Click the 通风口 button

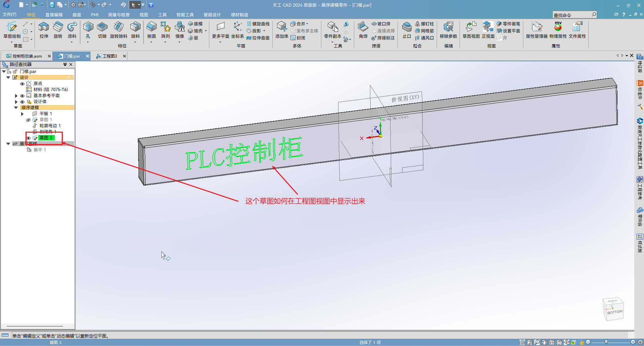click(x=424, y=38)
